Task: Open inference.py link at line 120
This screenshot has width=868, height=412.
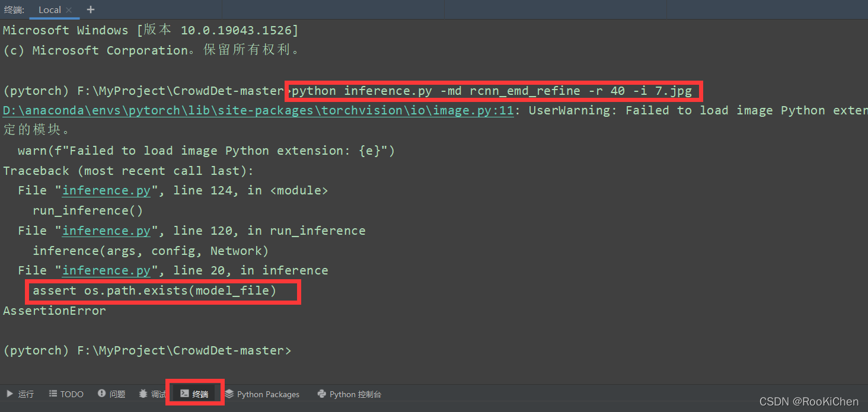Action: point(106,231)
